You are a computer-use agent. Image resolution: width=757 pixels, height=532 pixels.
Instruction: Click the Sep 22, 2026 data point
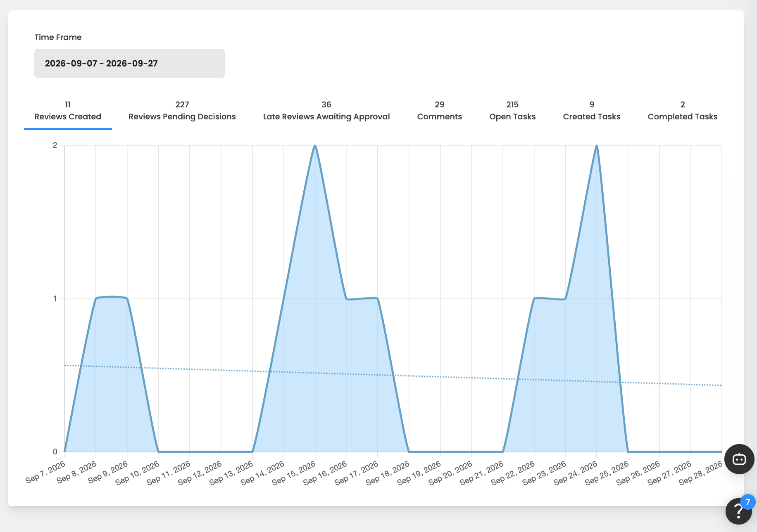(534, 298)
